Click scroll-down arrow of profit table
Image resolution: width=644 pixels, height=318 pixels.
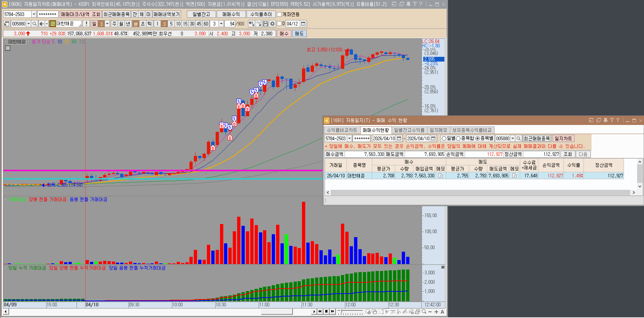tap(640, 186)
